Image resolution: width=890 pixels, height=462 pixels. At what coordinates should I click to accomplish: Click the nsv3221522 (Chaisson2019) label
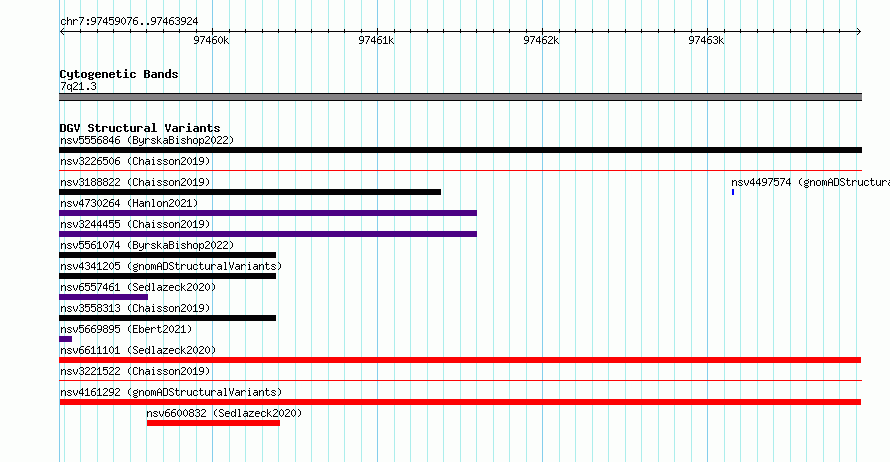[135, 371]
